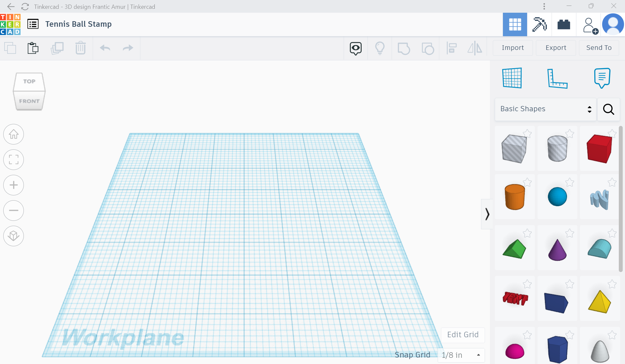Open the Bricks mode
The height and width of the screenshot is (364, 625).
click(x=564, y=24)
